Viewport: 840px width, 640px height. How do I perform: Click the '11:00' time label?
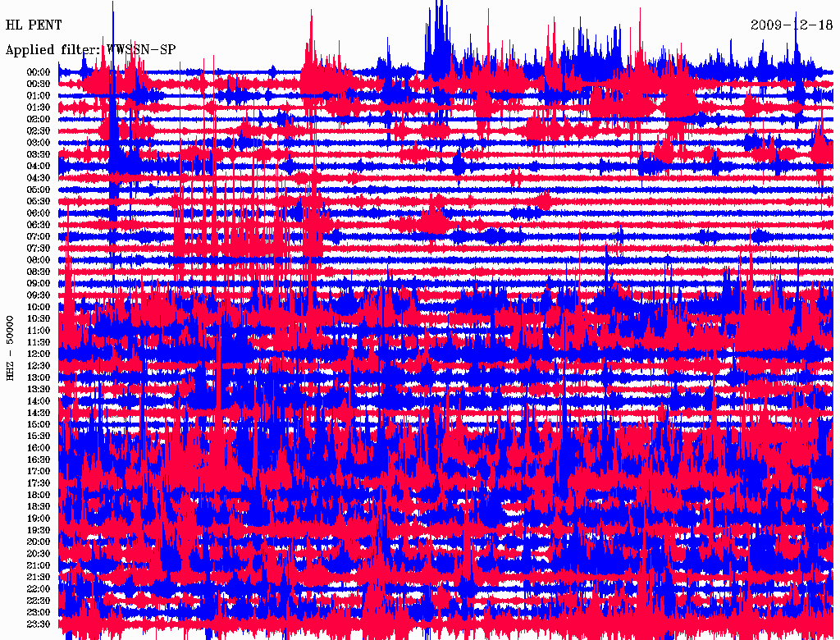(39, 331)
